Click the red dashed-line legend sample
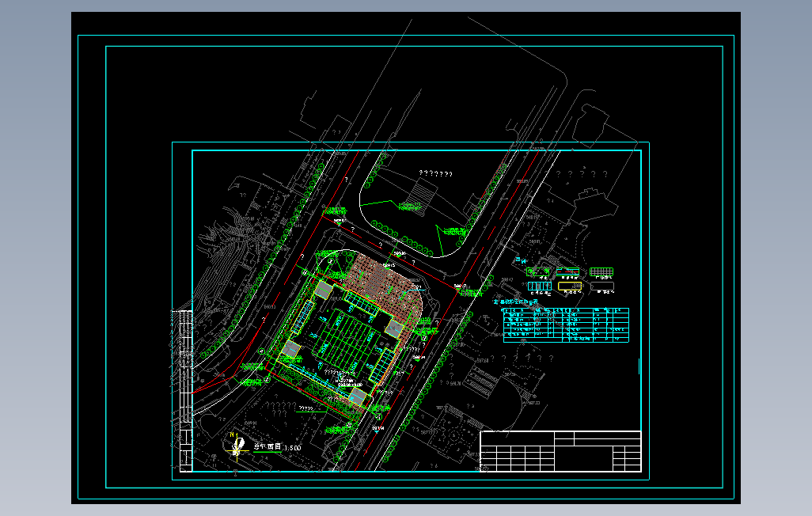Screen dimensions: 812x516 point(567,271)
